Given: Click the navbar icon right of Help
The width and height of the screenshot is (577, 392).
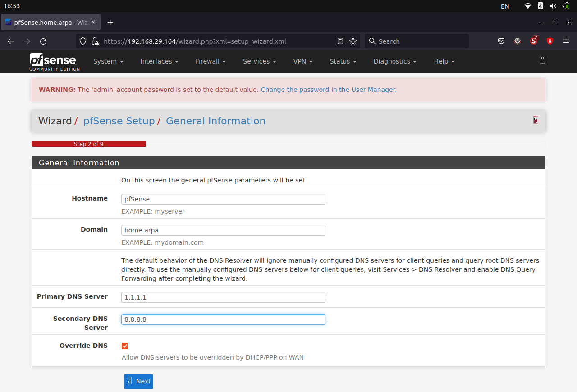Looking at the screenshot, I should coord(542,60).
